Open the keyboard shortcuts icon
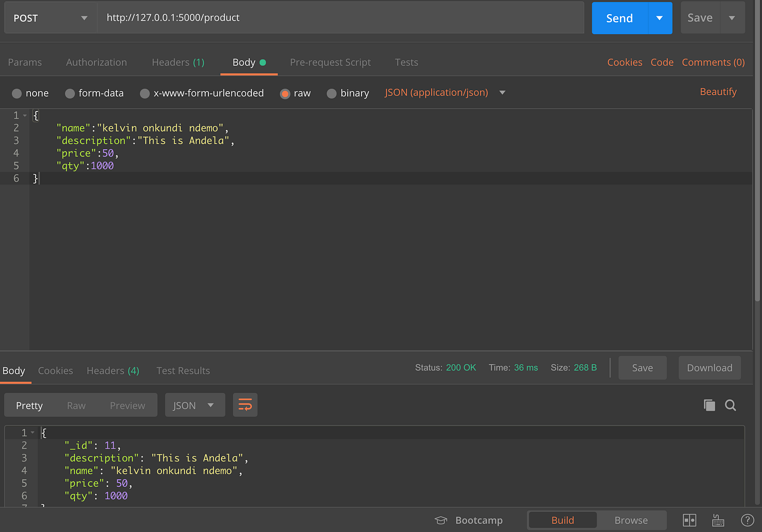This screenshot has width=762, height=532. 718,520
